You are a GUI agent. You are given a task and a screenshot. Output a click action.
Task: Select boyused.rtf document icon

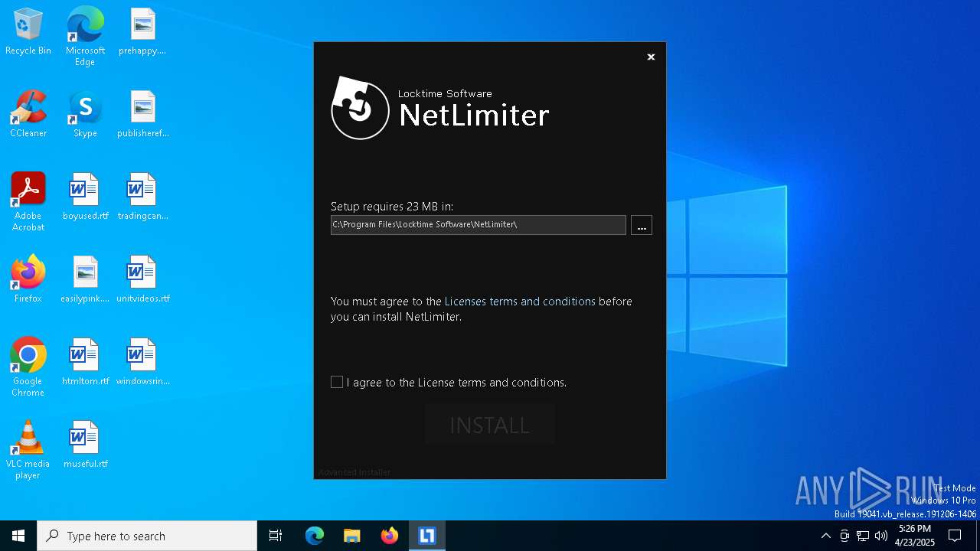click(85, 197)
